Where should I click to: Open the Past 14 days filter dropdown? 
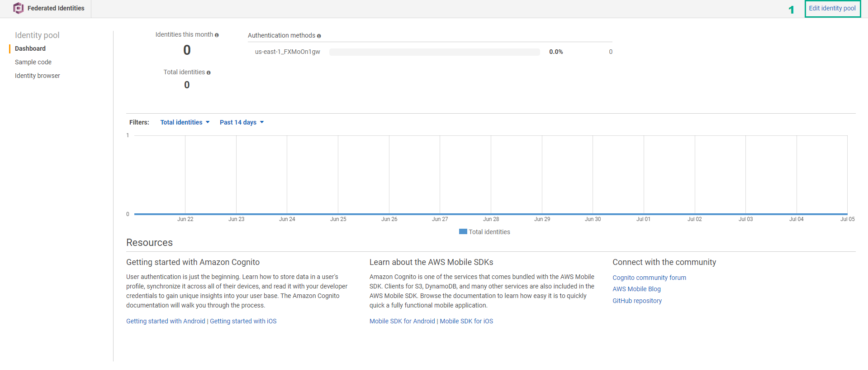coord(242,122)
